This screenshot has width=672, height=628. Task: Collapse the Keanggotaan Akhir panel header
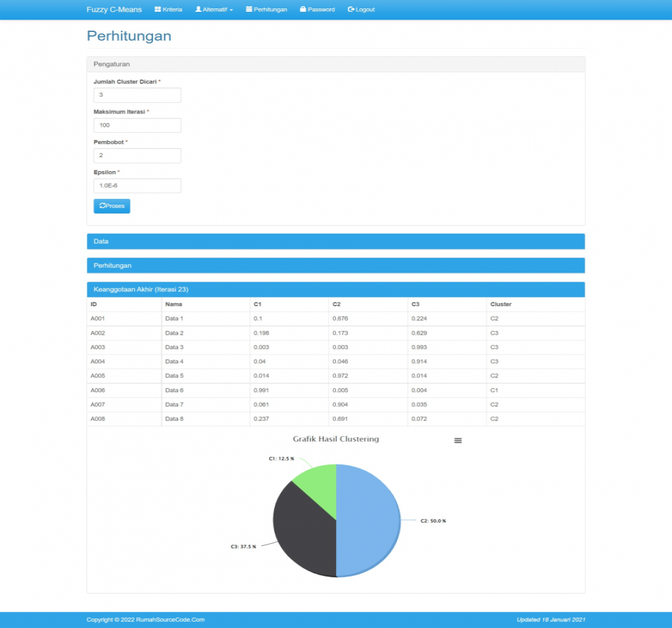(x=335, y=289)
